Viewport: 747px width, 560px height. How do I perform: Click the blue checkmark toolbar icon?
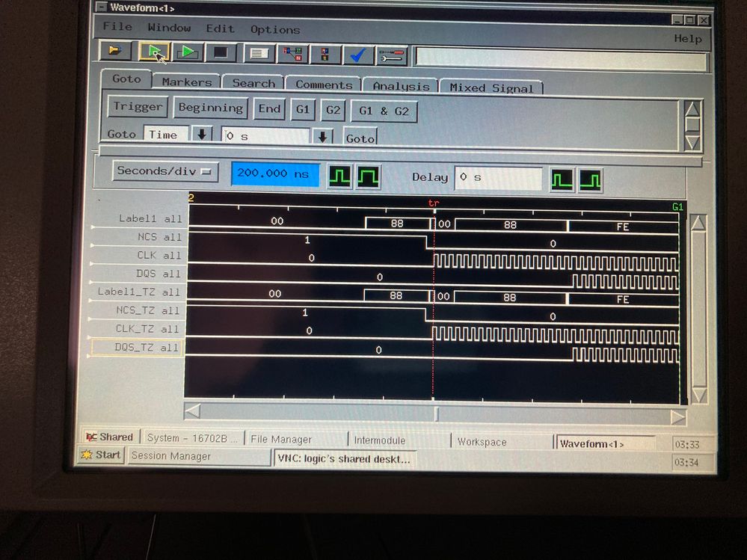coord(358,55)
